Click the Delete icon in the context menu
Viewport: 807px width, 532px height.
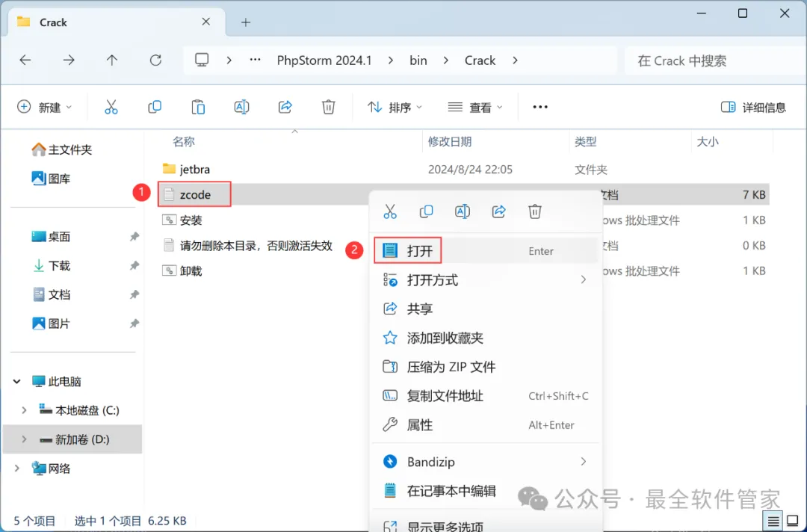(535, 211)
